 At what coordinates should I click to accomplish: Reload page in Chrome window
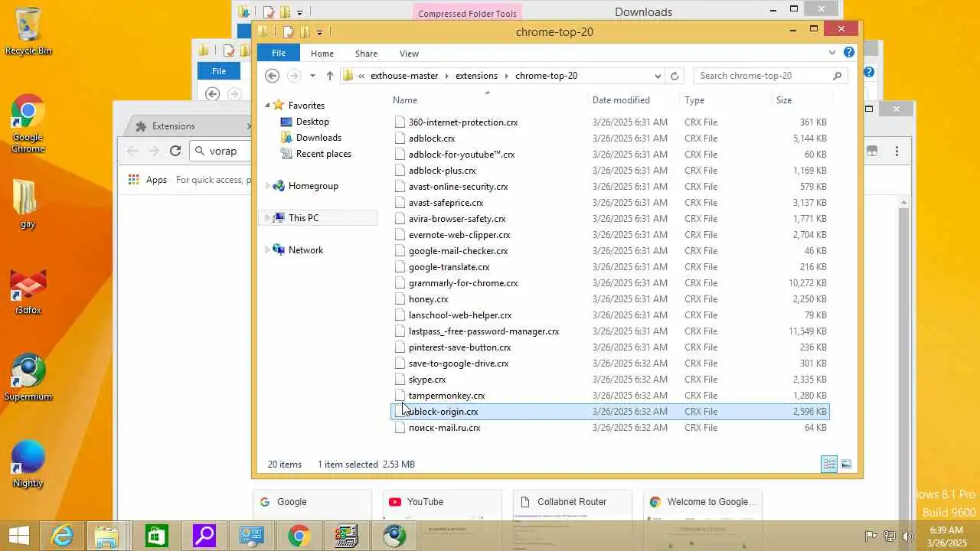175,151
